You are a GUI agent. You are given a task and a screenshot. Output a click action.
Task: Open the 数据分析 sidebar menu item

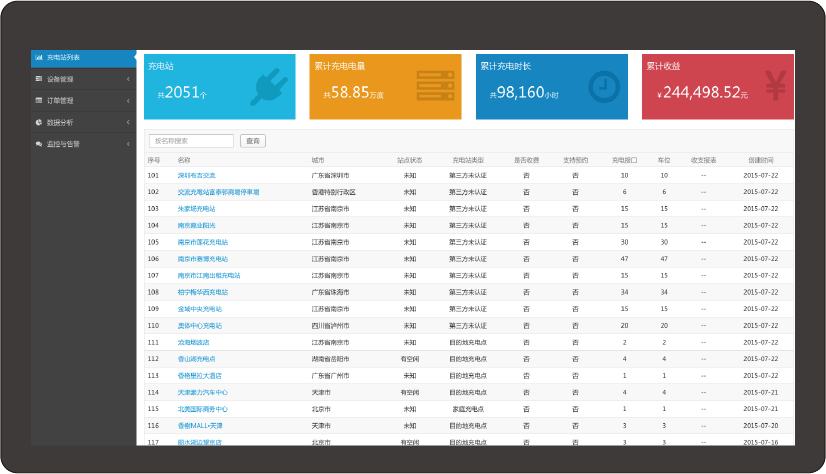[60, 122]
